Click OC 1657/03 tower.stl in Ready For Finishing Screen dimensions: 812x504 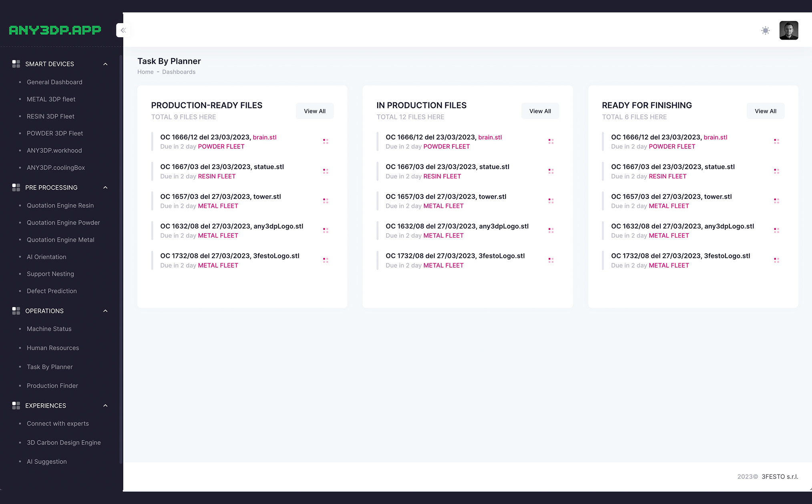click(671, 197)
